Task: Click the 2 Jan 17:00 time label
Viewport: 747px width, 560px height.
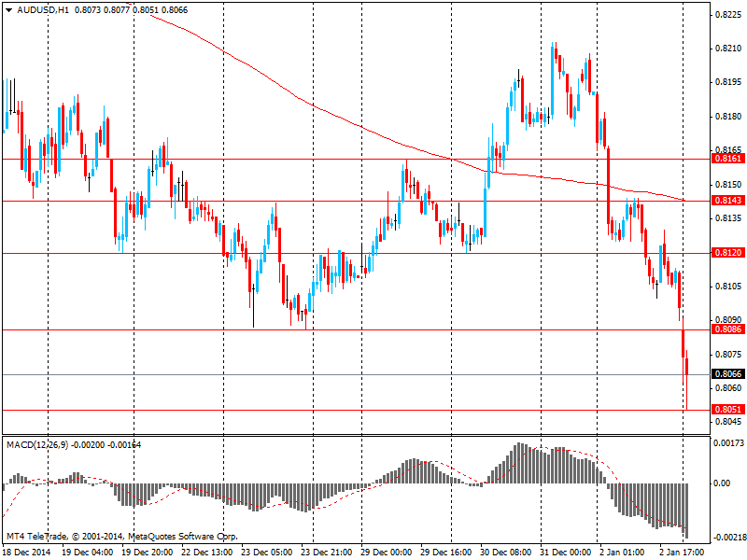Action: click(x=684, y=553)
